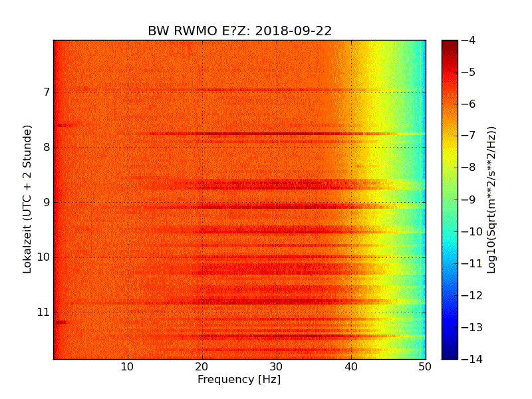
Task: Click the y-axis tick label '10'
Action: 43,257
